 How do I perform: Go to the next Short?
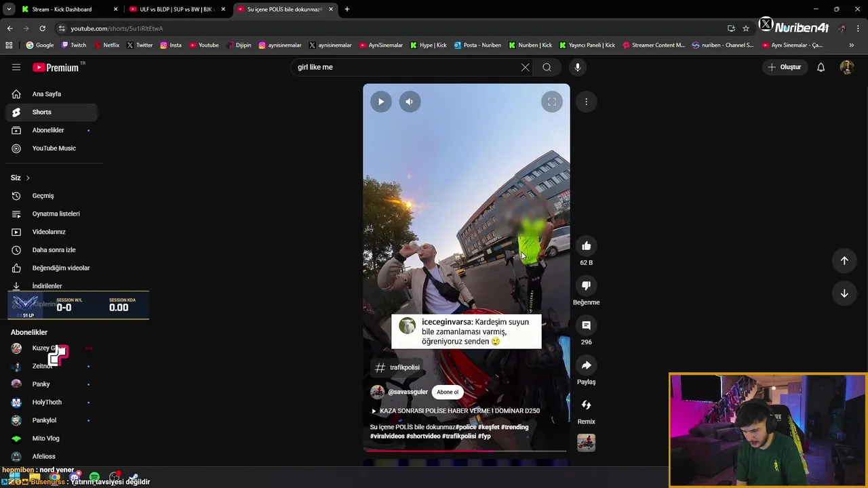[844, 293]
